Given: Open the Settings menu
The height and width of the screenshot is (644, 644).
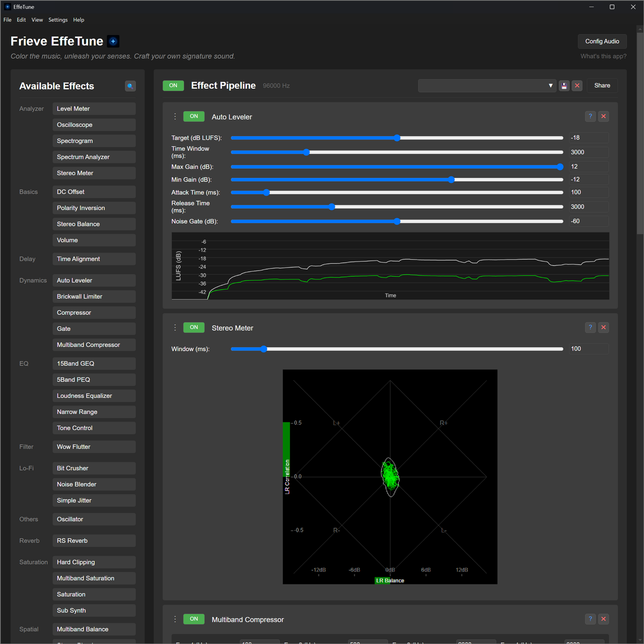Looking at the screenshot, I should [58, 20].
